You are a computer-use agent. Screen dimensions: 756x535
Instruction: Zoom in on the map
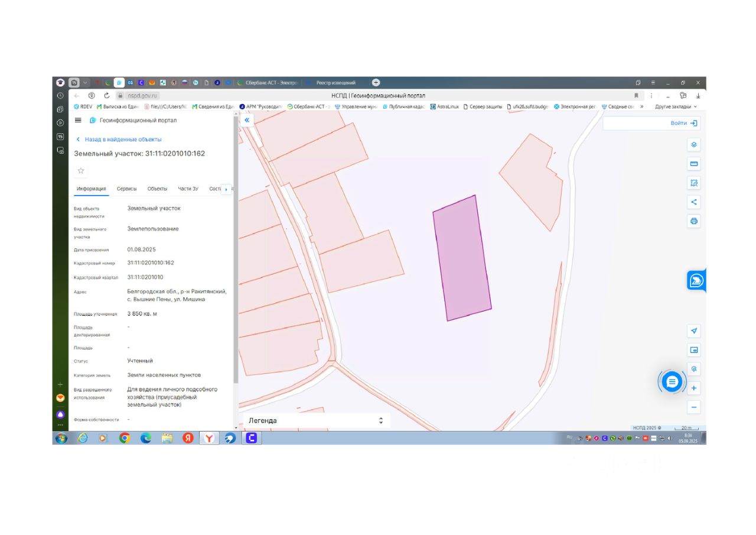[x=694, y=388]
